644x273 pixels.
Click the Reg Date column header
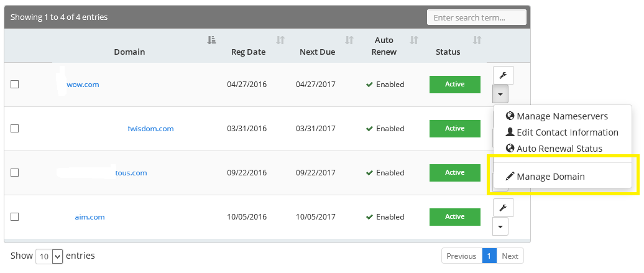(x=248, y=52)
